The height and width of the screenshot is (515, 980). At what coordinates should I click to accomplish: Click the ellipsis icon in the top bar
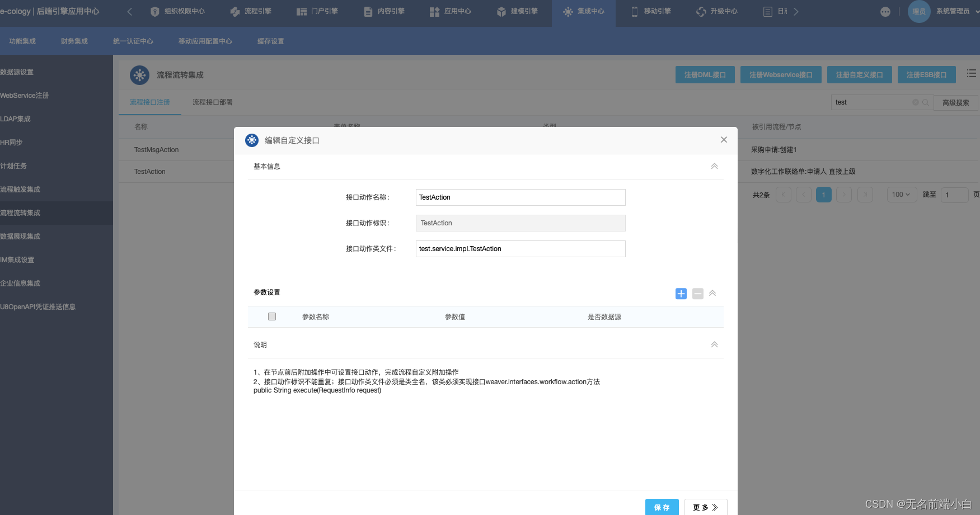tap(885, 11)
